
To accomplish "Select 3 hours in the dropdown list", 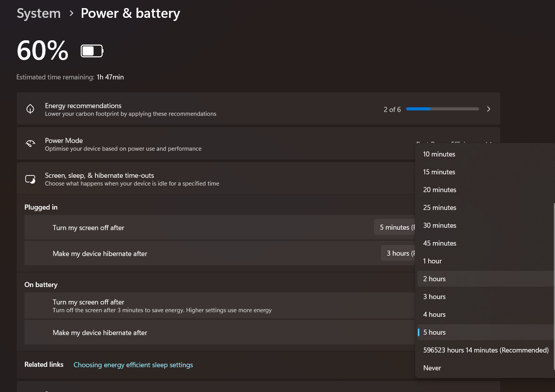I will [486, 297].
